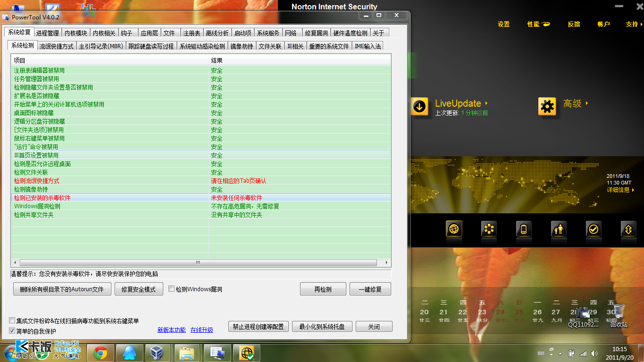Expand the Norton 性能 dropdown arrow
Image resolution: width=644 pixels, height=362 pixels.
coord(545,24)
